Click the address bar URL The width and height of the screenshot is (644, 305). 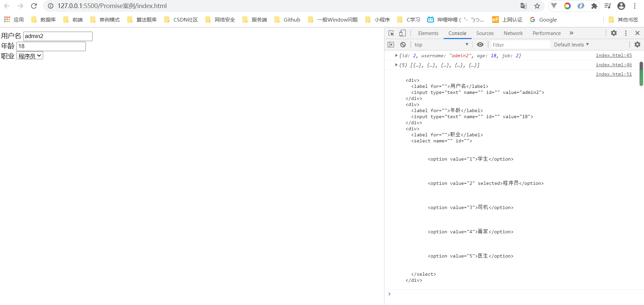[112, 6]
